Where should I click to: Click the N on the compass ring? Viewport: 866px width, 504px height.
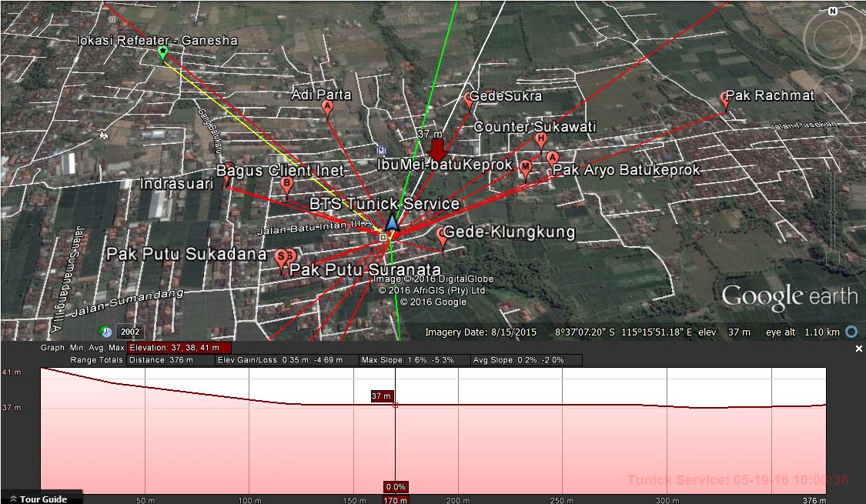(832, 11)
